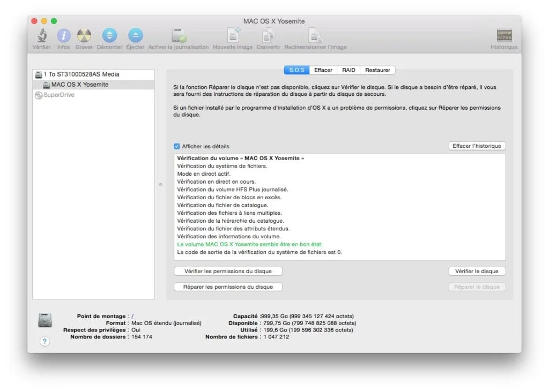Click the Nombre de fichiers value 1 047 212
This screenshot has width=549, height=392.
pyautogui.click(x=276, y=337)
